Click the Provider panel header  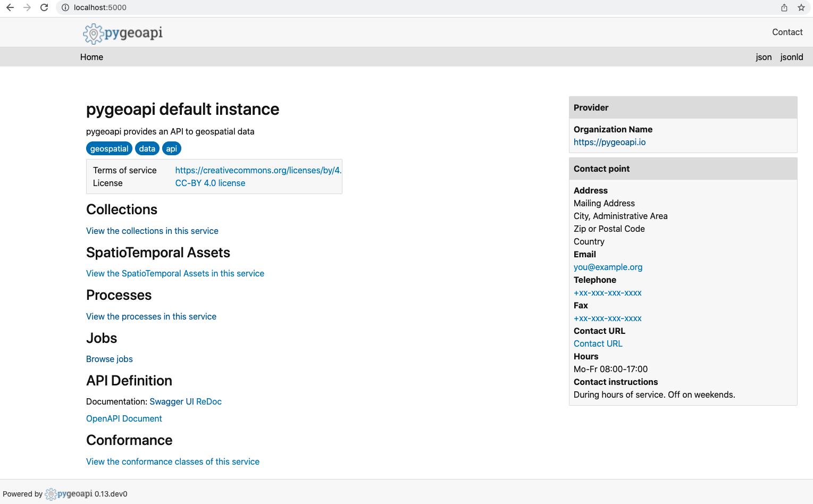point(683,107)
